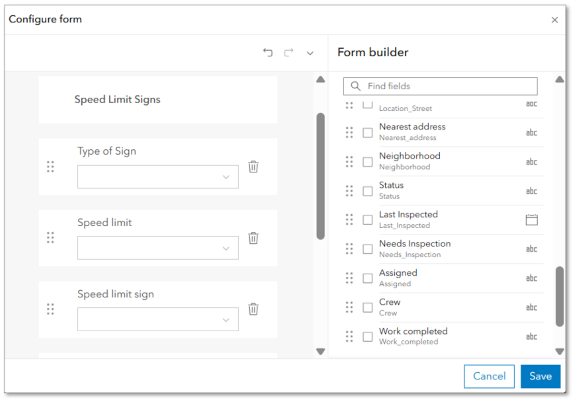Screen dimensions: 573x400
Task: Click the Crew abc type icon
Action: pos(531,308)
